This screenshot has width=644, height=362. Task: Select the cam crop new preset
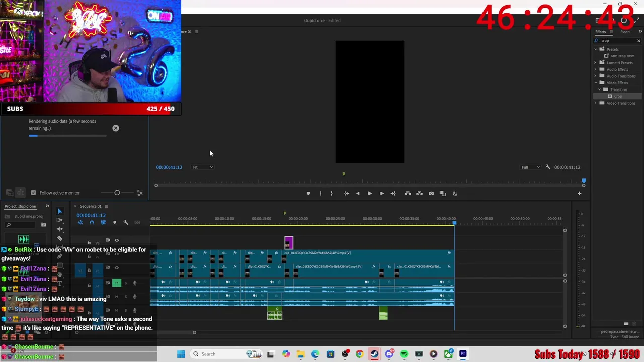click(622, 56)
